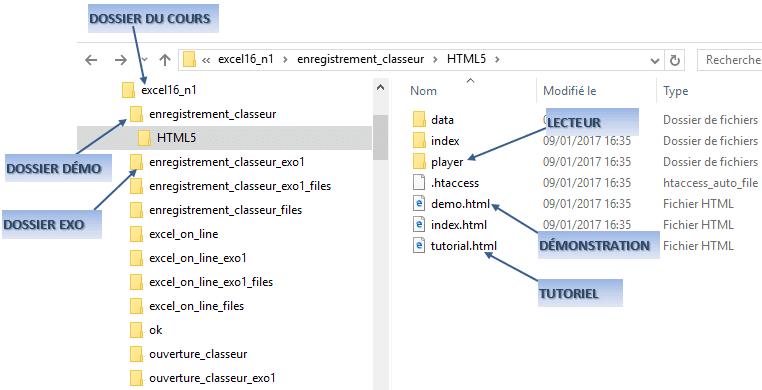Click folder icon beside ouverture_classeur
The image size is (762, 390).
pos(136,354)
